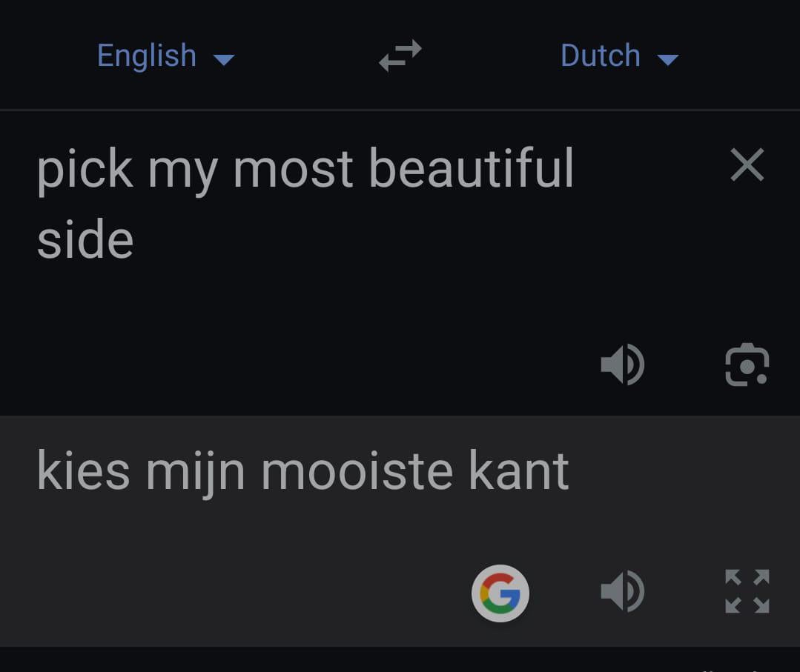Place cursor on the word 'beautiful'

point(471,169)
